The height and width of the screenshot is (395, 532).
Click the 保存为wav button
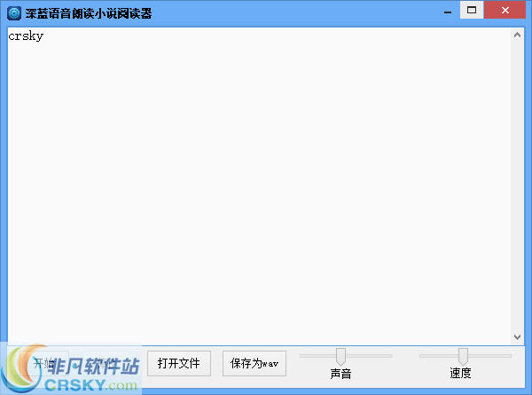(254, 363)
